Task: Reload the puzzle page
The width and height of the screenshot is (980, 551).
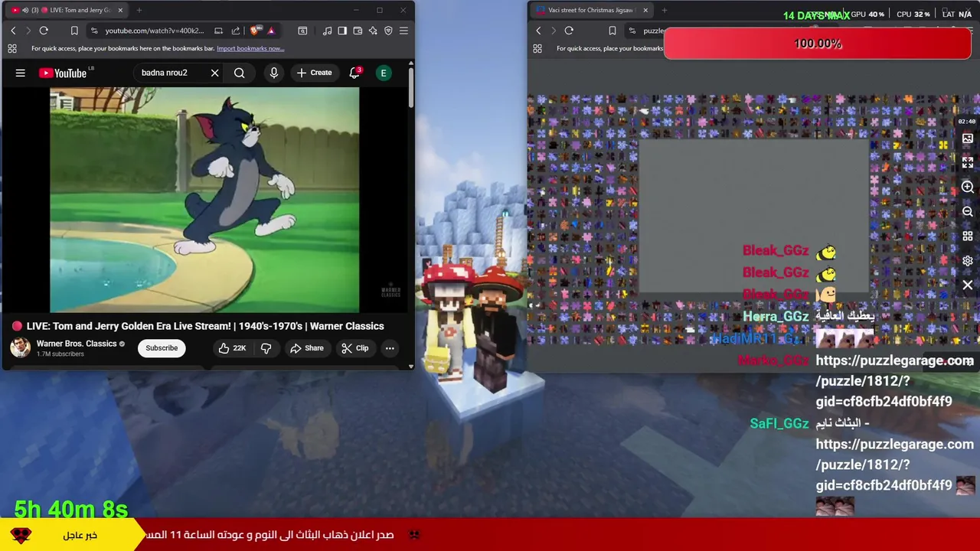Action: [x=569, y=31]
